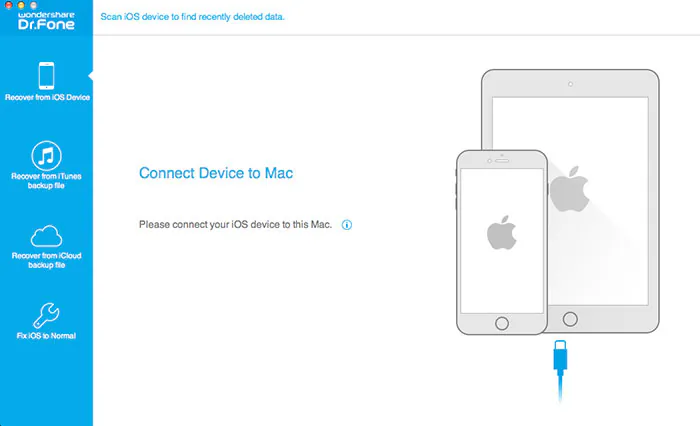Click the Apple logo on the iPhone illustration
This screenshot has width=700, height=426.
501,233
